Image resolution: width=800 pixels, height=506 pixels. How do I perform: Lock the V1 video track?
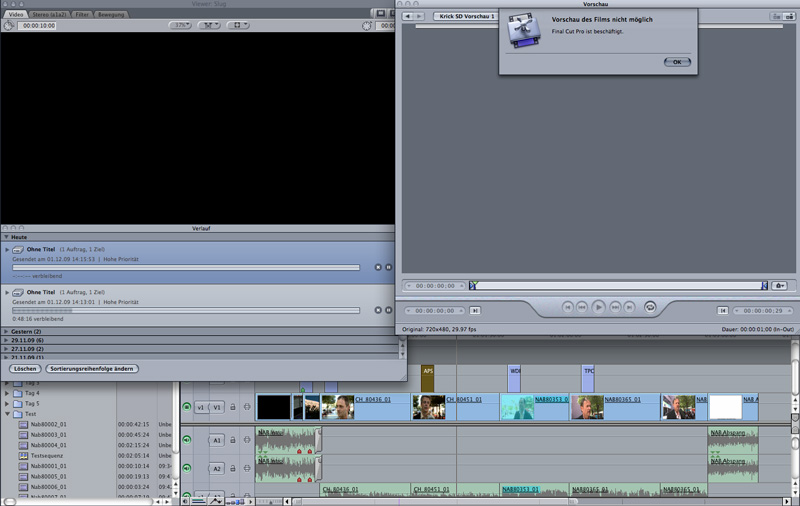pyautogui.click(x=232, y=408)
